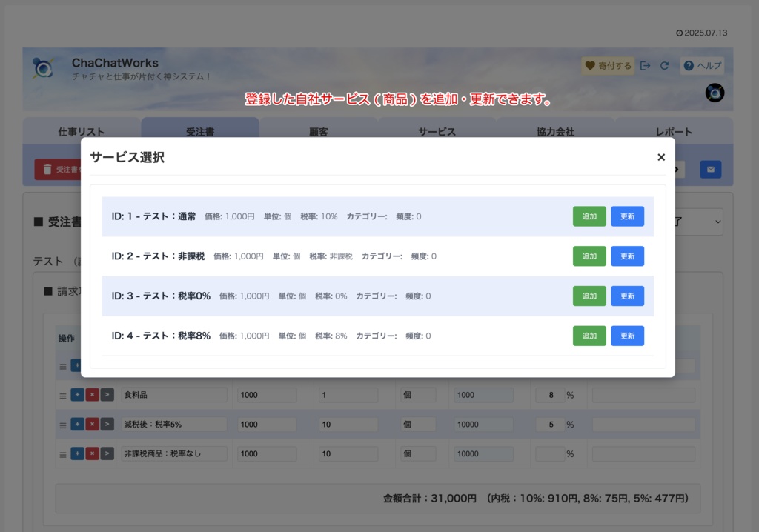Click the drag handle icon beside 食料品 row

[64, 395]
